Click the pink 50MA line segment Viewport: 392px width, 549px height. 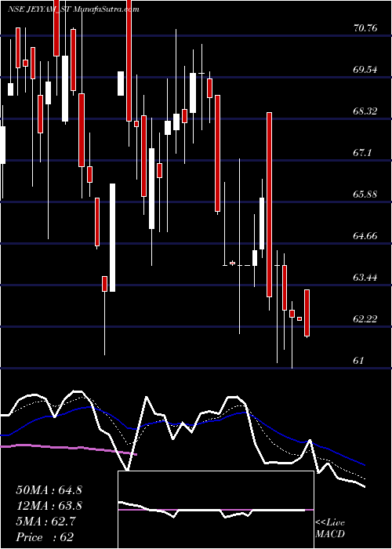tap(68, 449)
